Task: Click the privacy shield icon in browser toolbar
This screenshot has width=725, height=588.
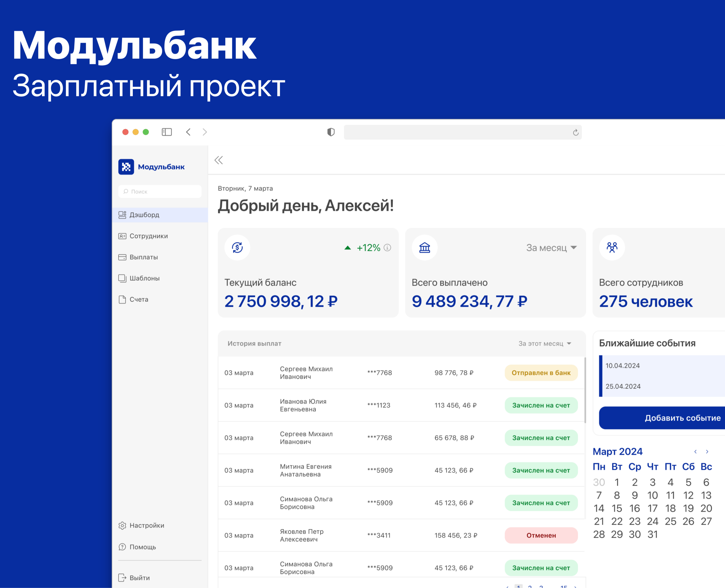Action: (331, 132)
